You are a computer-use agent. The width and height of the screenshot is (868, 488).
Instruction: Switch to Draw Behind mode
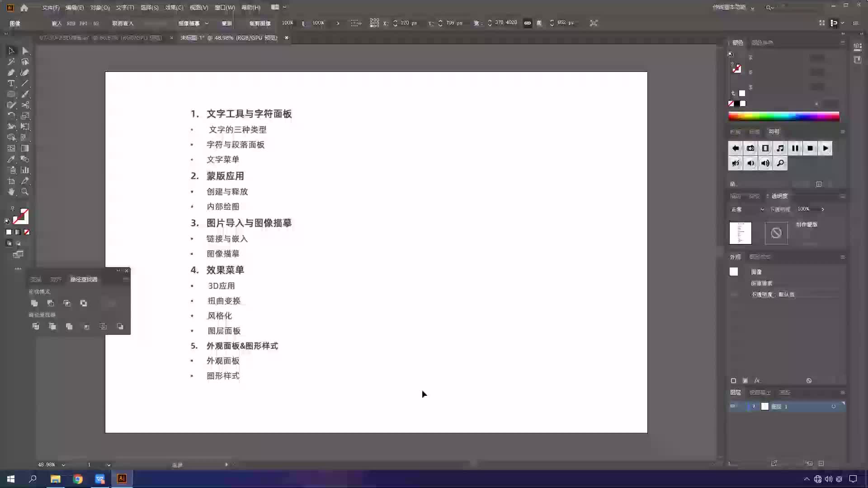tap(18, 243)
